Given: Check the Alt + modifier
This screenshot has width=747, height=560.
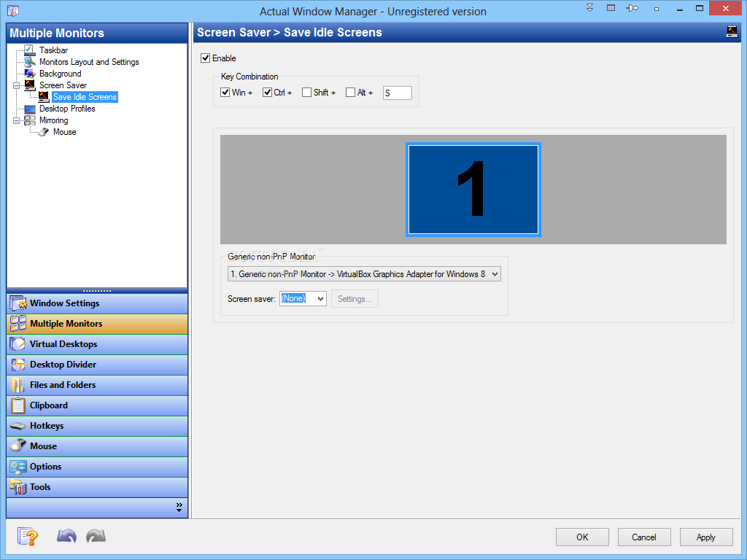Looking at the screenshot, I should click(351, 93).
